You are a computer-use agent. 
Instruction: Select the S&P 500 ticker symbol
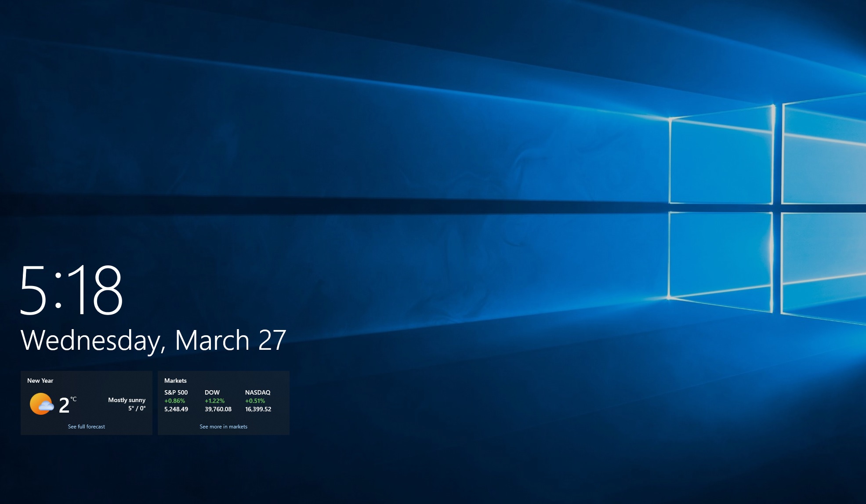click(x=175, y=392)
